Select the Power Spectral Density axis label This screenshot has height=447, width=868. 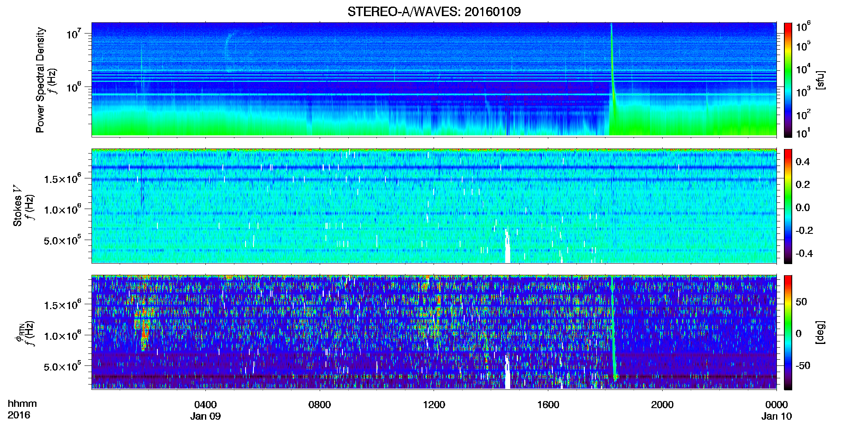(40, 80)
